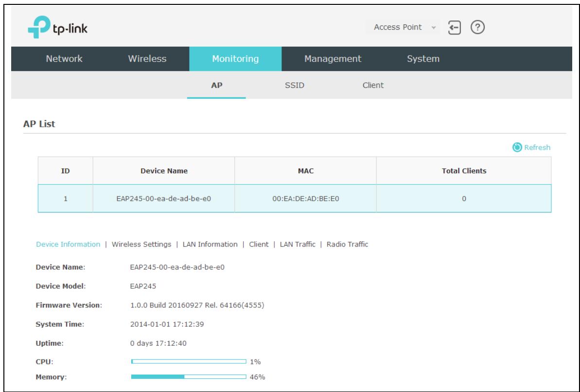This screenshot has width=580, height=392.
Task: Select the row ID cell showing 1
Action: 66,199
